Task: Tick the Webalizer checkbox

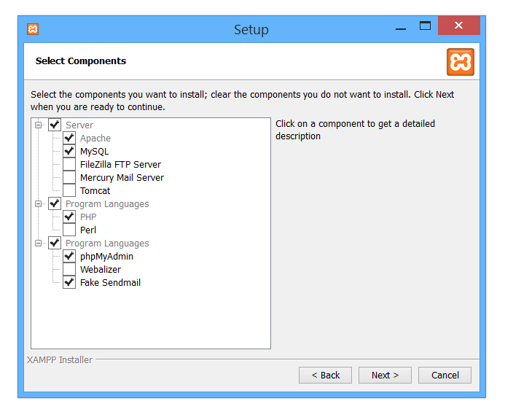Action: pos(69,270)
